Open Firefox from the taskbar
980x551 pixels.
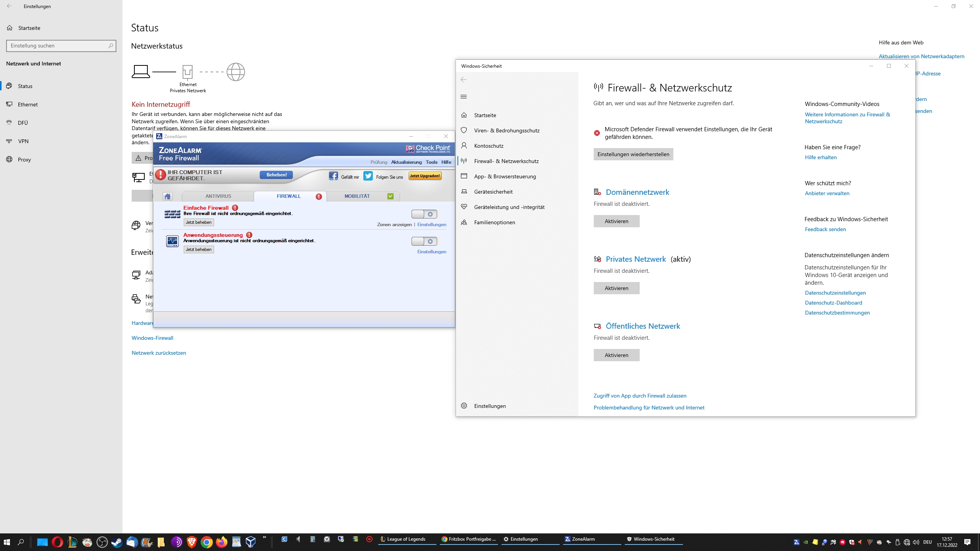point(221,542)
